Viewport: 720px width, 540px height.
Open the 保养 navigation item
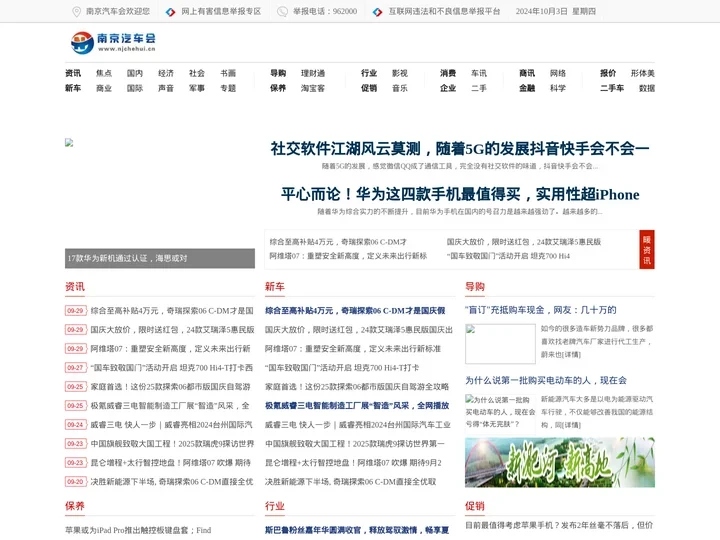coord(278,88)
